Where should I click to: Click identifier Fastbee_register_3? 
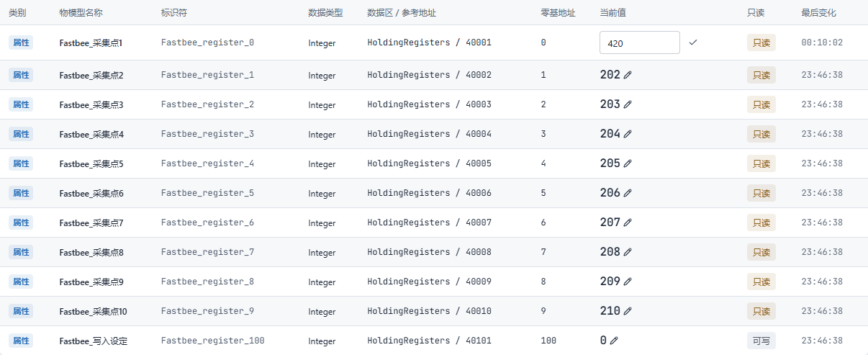coord(207,134)
